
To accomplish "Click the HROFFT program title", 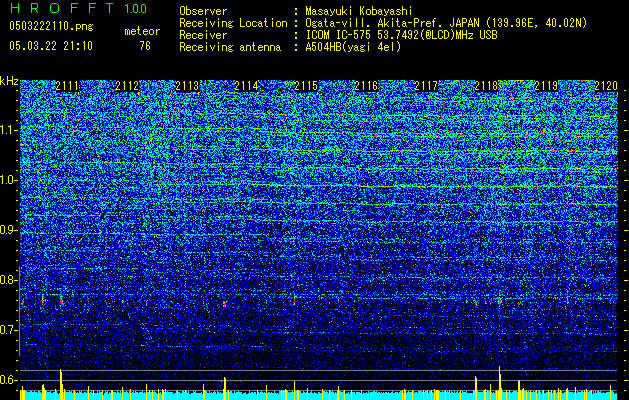I will (61, 8).
